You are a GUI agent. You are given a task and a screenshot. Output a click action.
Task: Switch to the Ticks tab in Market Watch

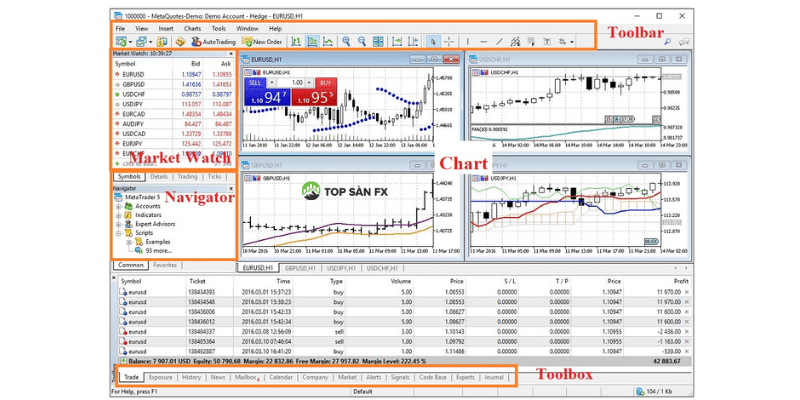pyautogui.click(x=215, y=177)
